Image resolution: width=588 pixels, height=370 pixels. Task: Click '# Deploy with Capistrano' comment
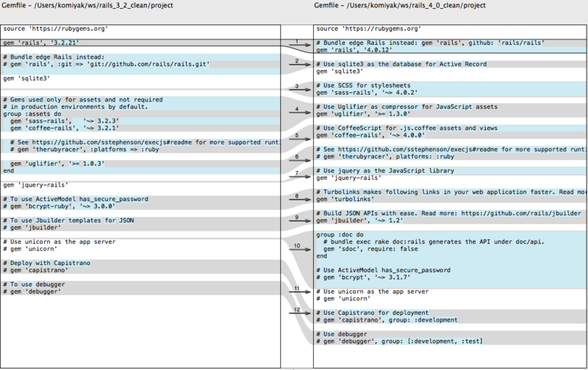[x=46, y=264]
